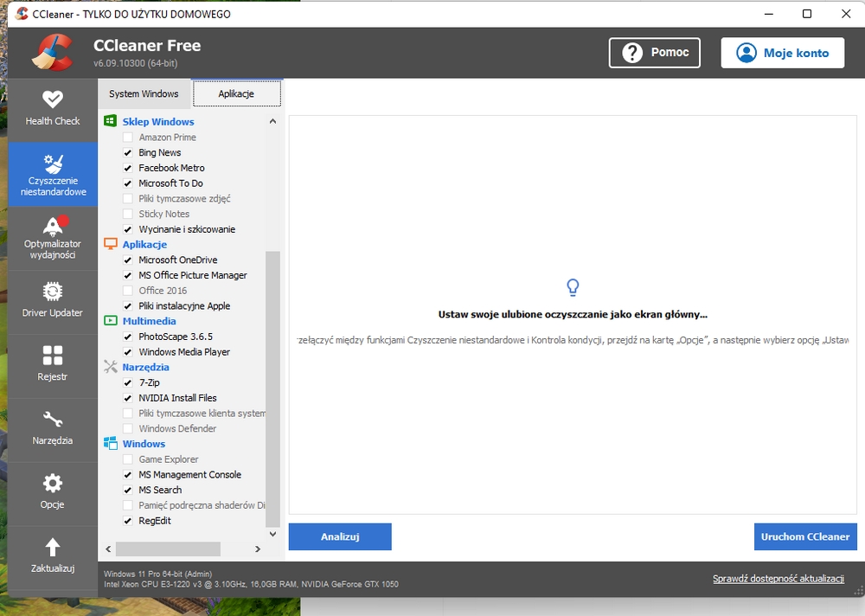This screenshot has height=616, width=865.
Task: Toggle Microsoft OneDrive checkbox
Action: [x=128, y=260]
